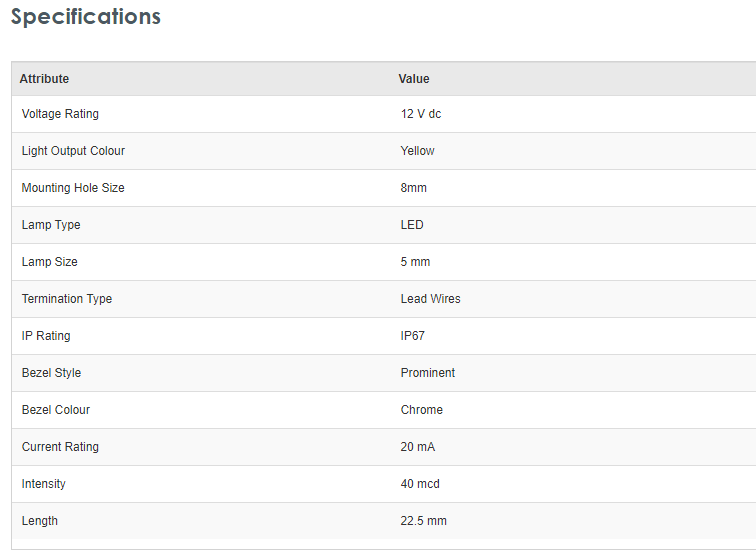756x550 pixels.
Task: Click the 22.5 mm length value
Action: [424, 521]
